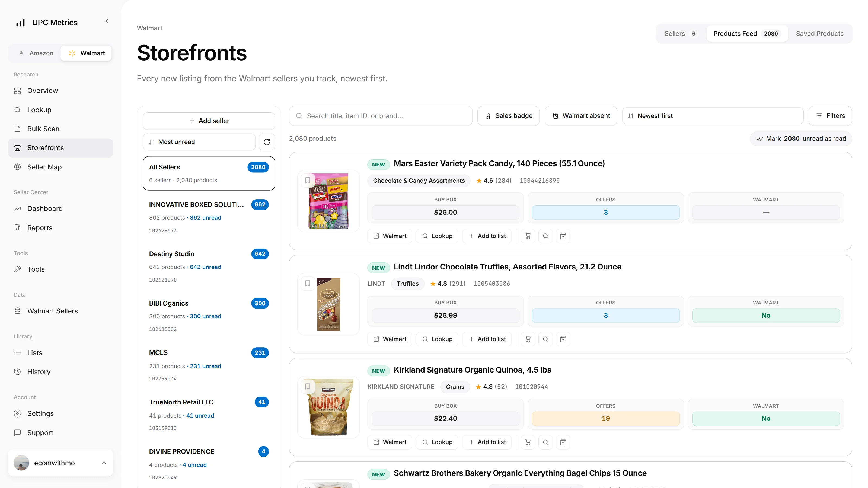Collapse the sidebar with the chevron

point(107,21)
